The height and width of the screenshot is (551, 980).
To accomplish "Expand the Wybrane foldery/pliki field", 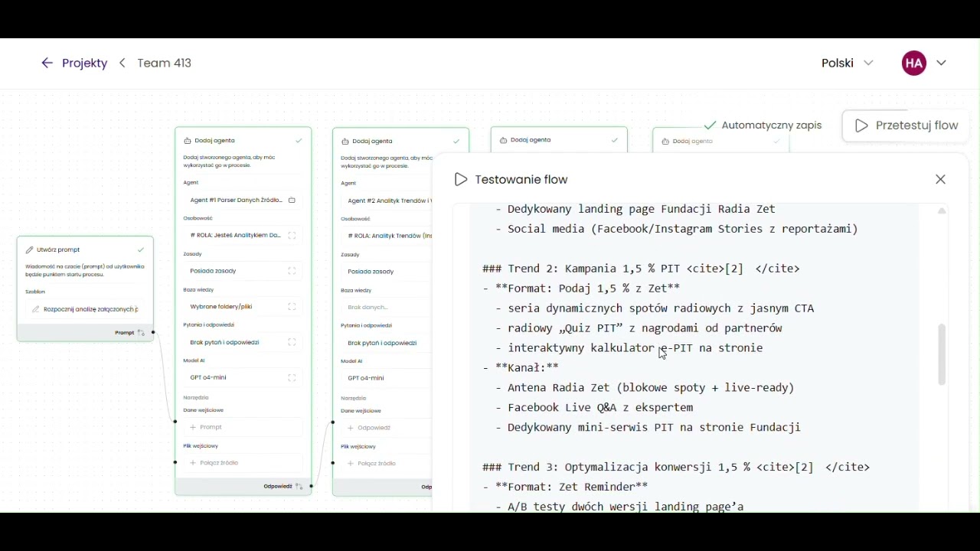I will [x=292, y=307].
